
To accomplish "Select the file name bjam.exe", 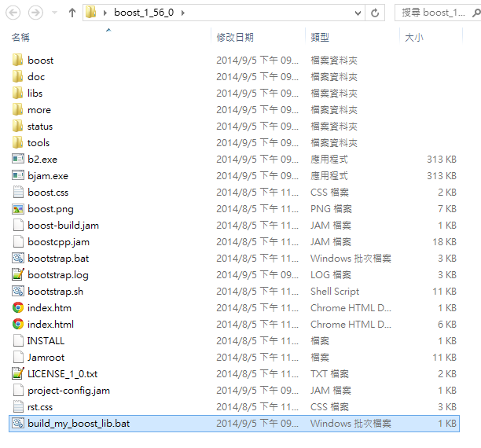I will point(48,176).
